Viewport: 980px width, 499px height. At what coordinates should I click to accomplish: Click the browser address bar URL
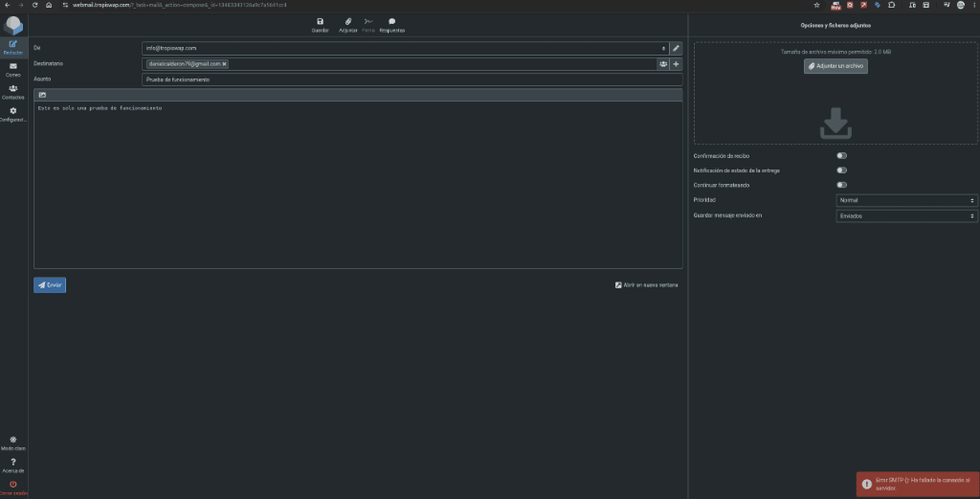179,5
